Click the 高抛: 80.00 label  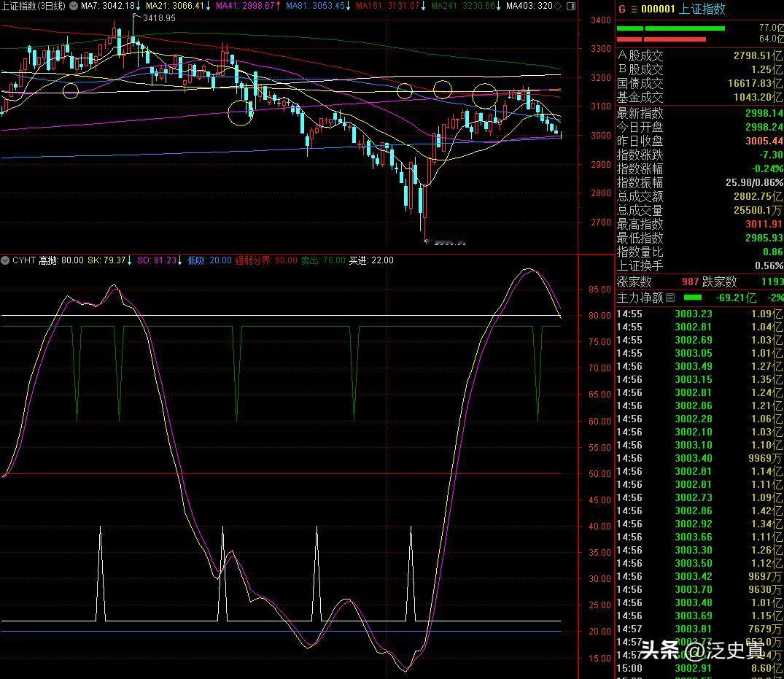(x=61, y=260)
